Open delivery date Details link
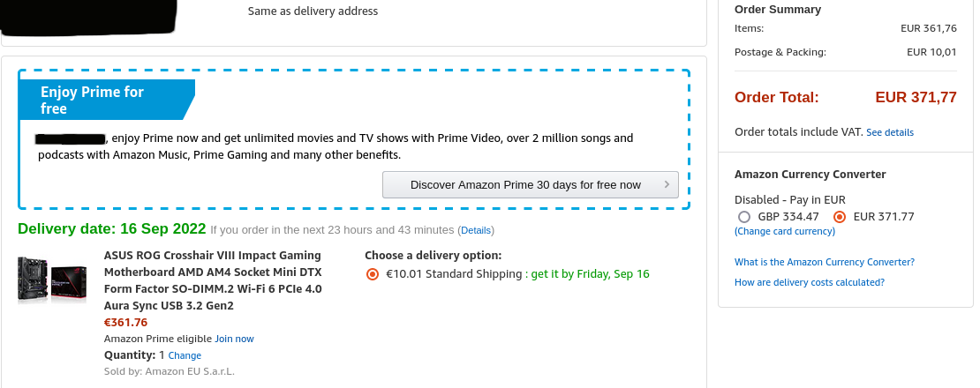 coord(476,230)
